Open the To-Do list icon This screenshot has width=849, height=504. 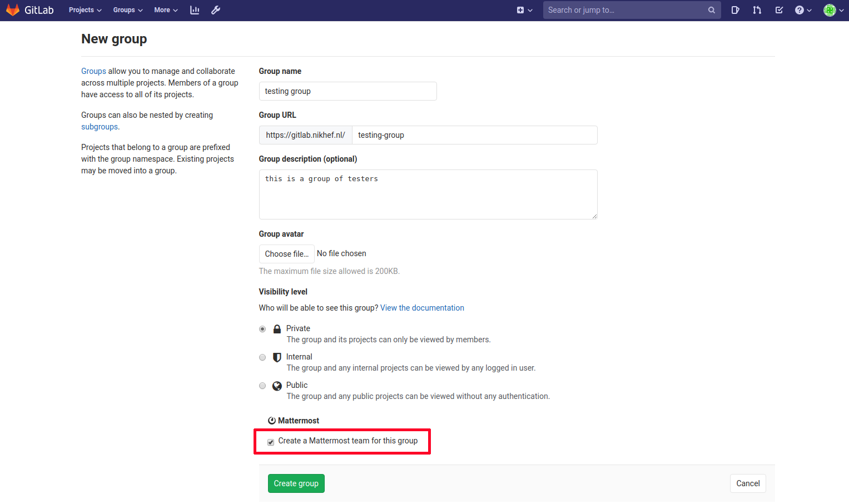[x=779, y=10]
